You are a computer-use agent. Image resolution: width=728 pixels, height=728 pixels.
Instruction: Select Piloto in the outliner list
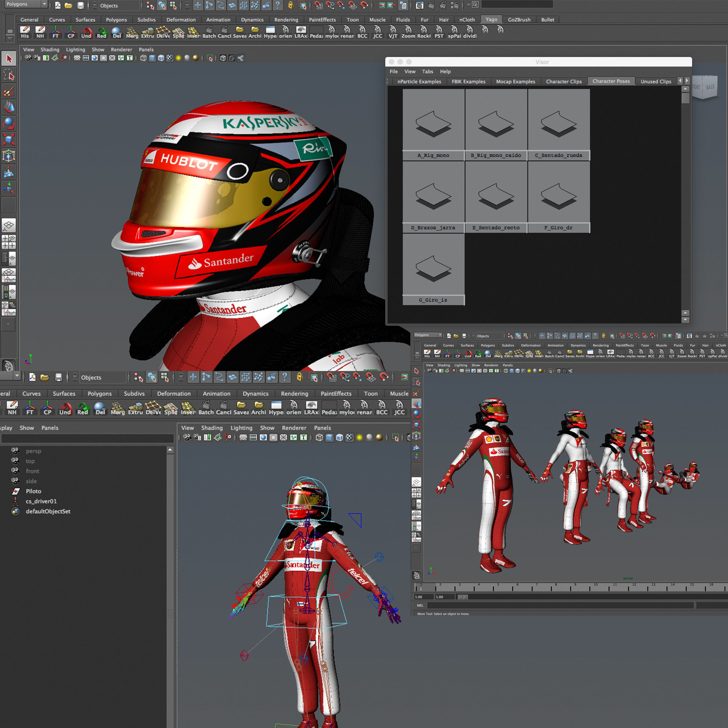coord(33,491)
